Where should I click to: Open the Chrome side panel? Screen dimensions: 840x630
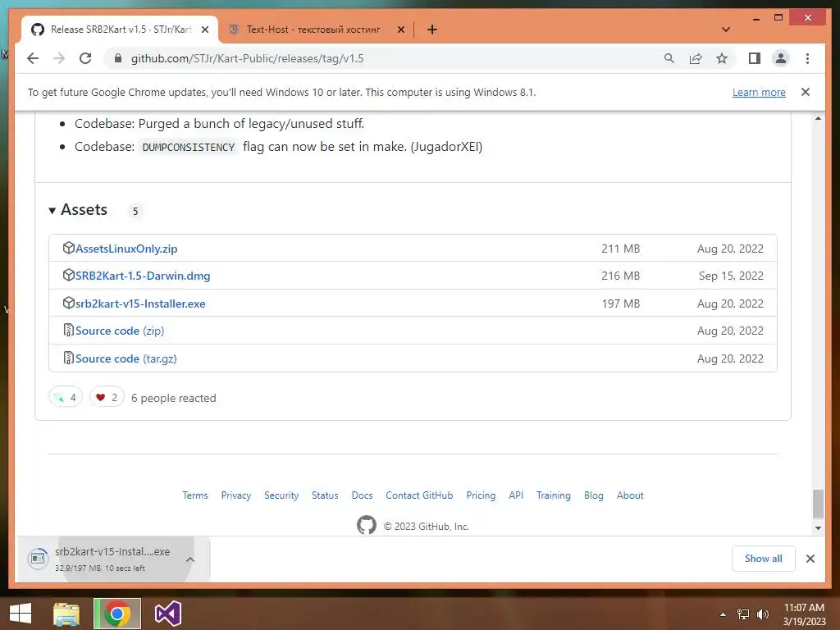[755, 58]
